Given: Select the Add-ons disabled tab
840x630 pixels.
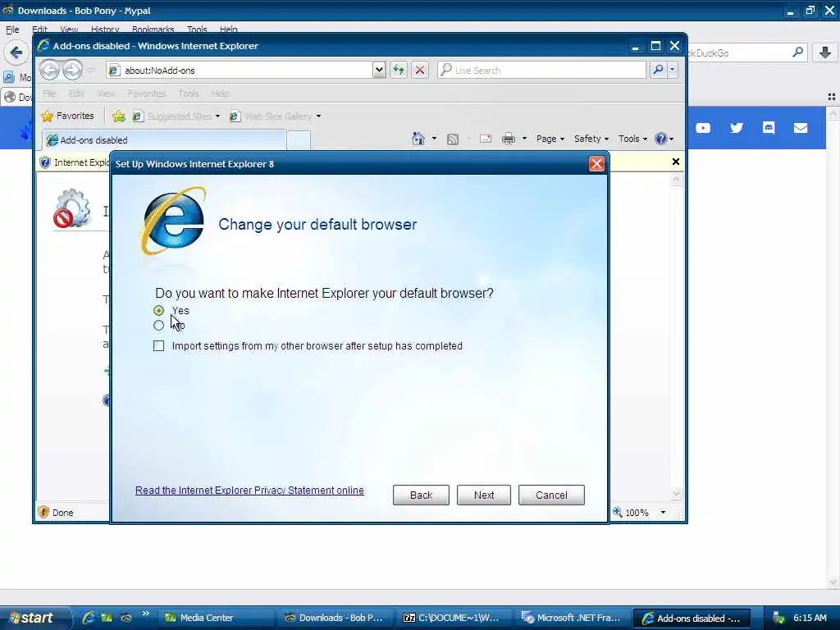Looking at the screenshot, I should tap(164, 139).
